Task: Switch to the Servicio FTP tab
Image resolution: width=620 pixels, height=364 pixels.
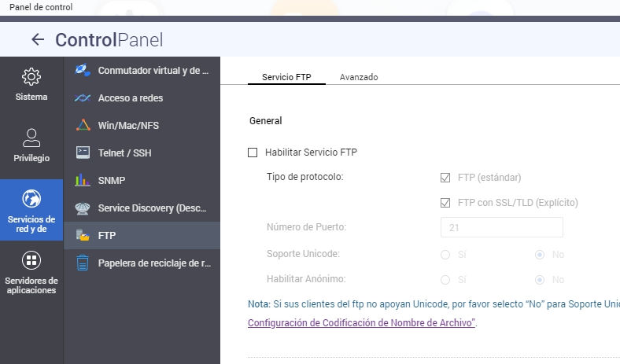Action: pyautogui.click(x=286, y=77)
